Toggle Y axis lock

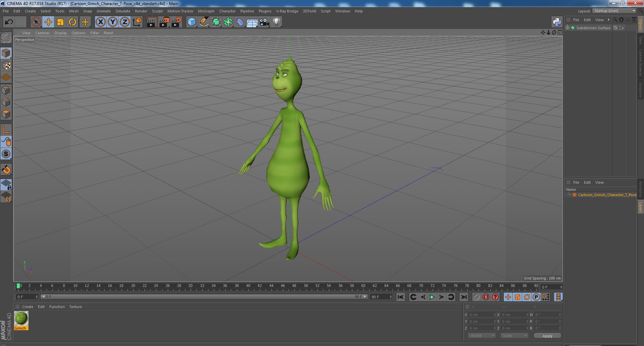point(113,22)
